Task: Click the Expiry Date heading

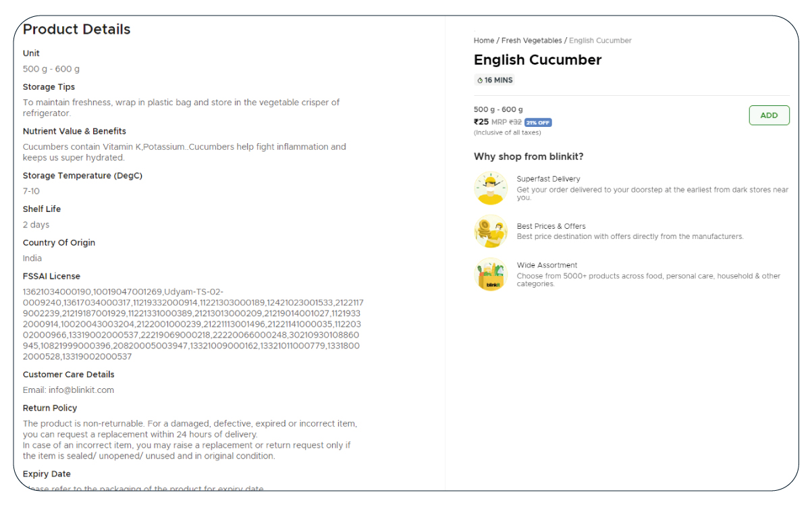Action: 47,474
